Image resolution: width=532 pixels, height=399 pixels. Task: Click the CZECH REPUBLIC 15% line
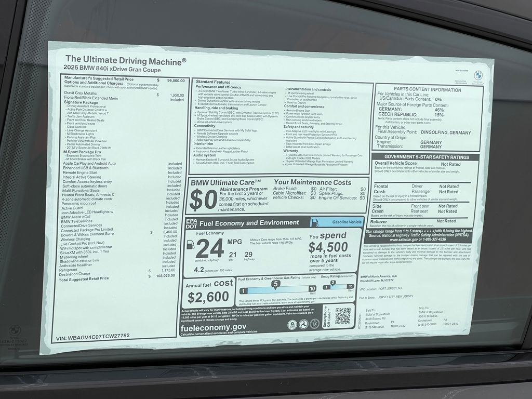tap(411, 115)
